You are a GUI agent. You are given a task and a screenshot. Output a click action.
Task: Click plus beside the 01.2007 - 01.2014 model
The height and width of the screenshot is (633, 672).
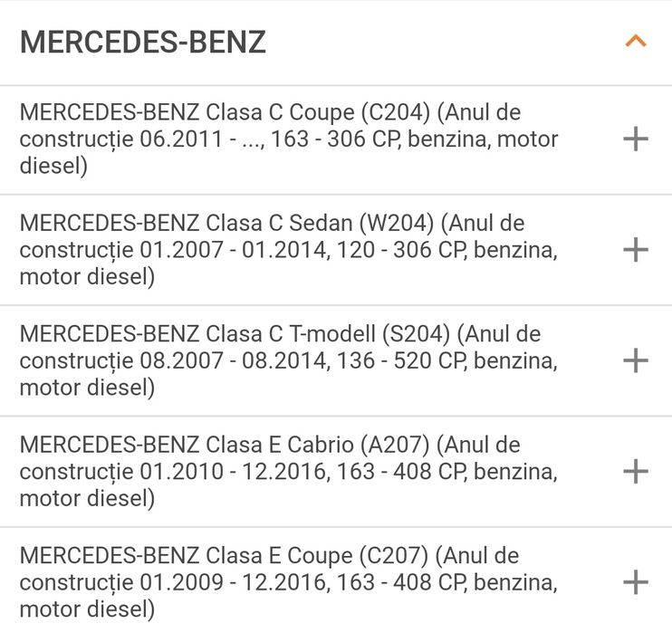pyautogui.click(x=636, y=250)
